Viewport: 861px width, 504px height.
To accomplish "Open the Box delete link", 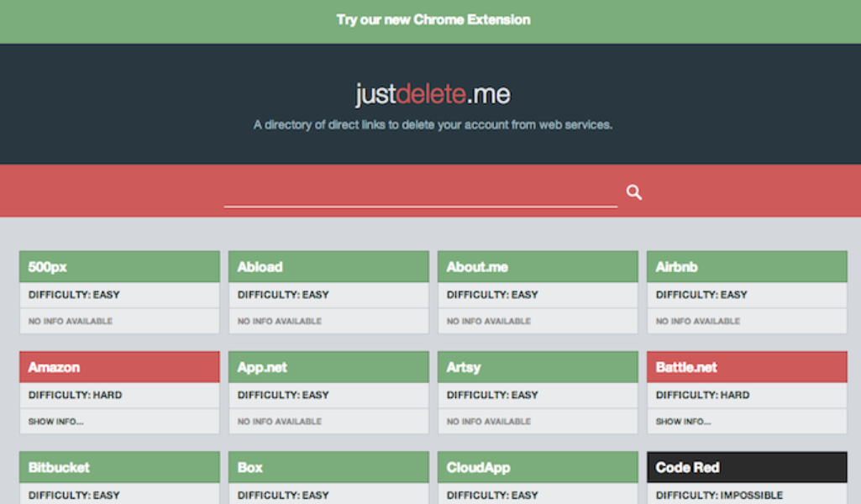I will pos(328,467).
